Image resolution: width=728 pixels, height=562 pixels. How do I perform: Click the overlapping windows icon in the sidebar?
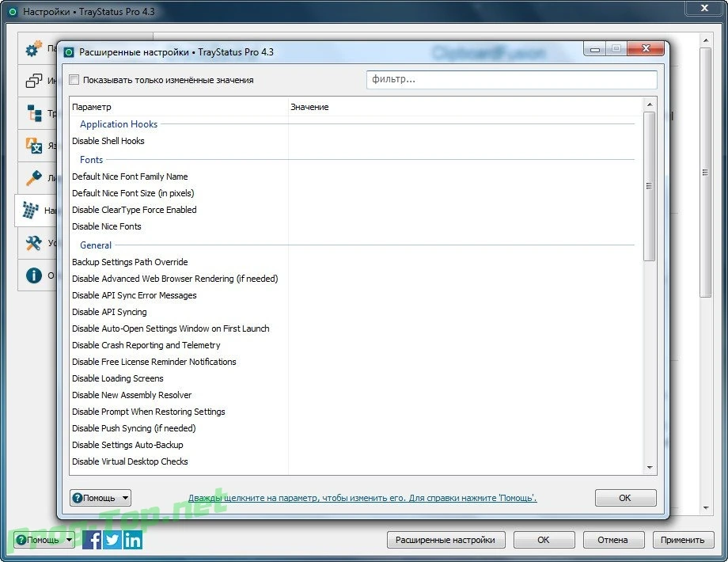pyautogui.click(x=34, y=81)
